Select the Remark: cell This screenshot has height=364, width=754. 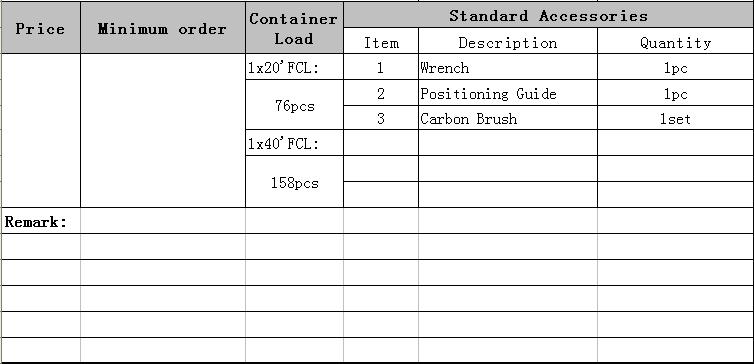point(40,221)
